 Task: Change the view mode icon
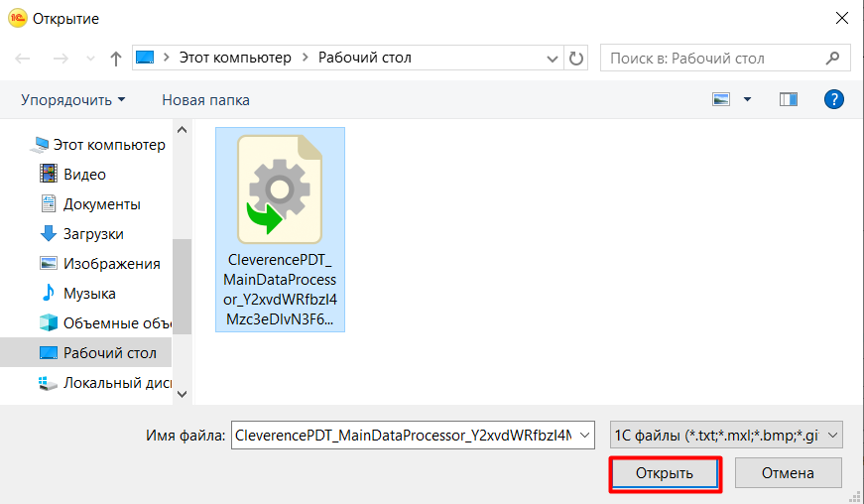(721, 99)
